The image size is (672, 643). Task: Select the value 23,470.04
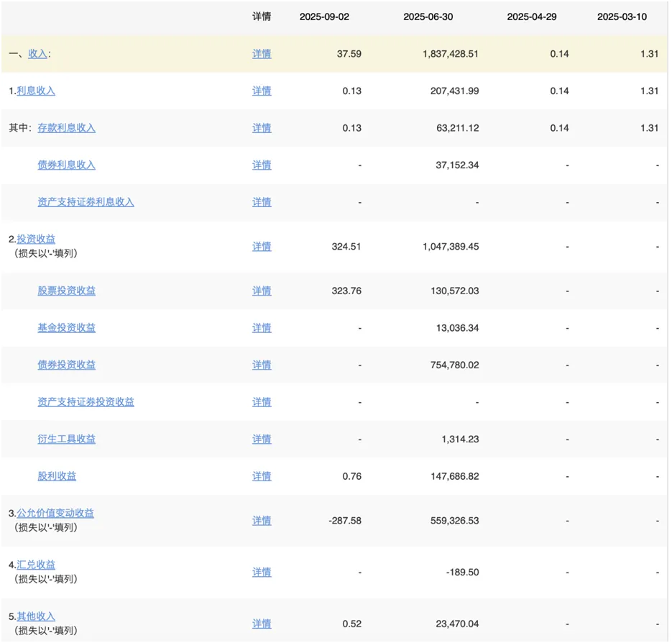pos(457,624)
